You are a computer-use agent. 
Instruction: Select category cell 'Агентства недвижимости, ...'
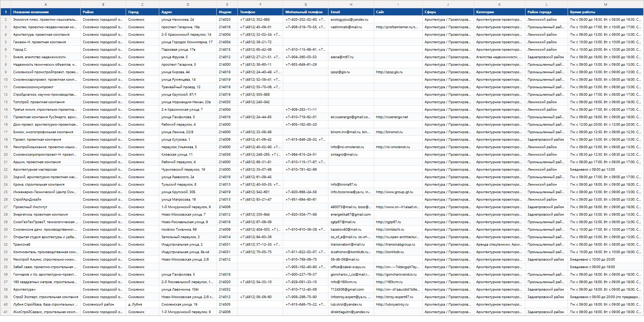point(499,57)
